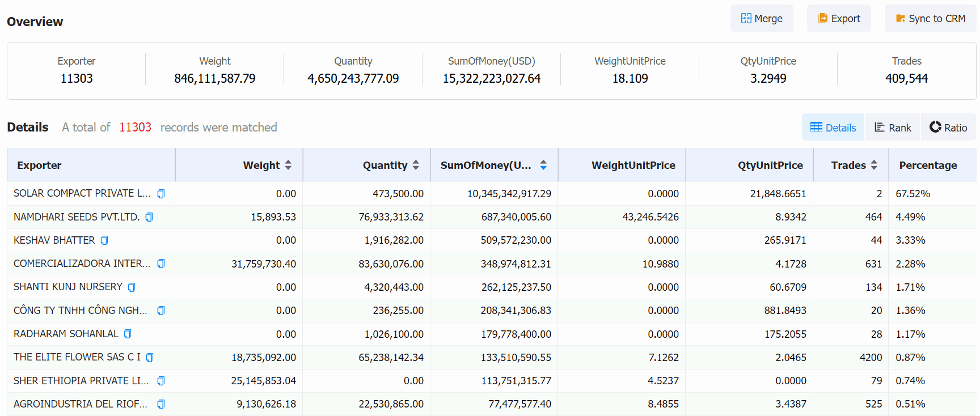Copy RADHARAM SOHANLAL name icon
Screen dimensions: 980x416
click(128, 334)
